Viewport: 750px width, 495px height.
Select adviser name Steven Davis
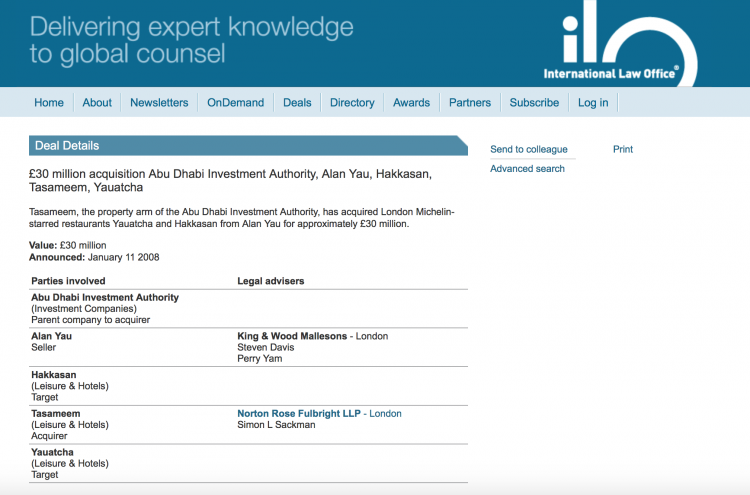[265, 347]
